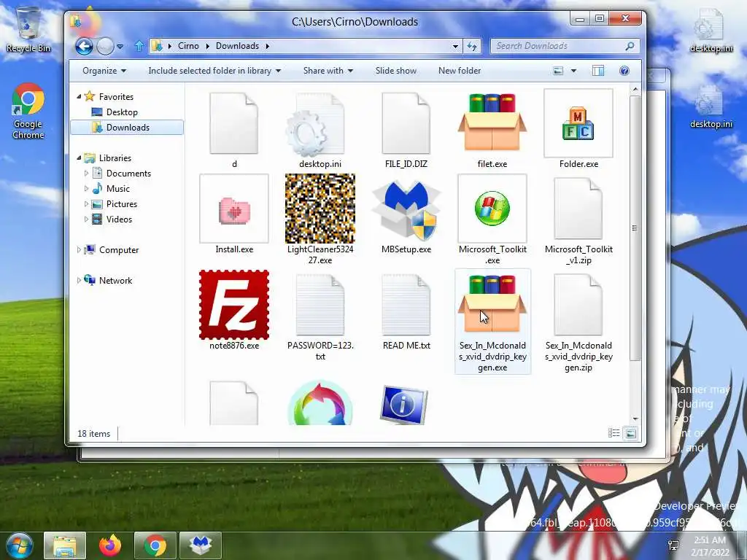Select the Microsoft_Toolkit.exe icon
Screen dimensions: 747x560
tap(492, 209)
